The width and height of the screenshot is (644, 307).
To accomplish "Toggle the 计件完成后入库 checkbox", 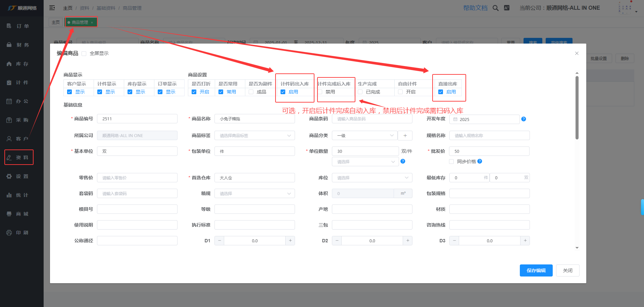I will click(x=320, y=92).
